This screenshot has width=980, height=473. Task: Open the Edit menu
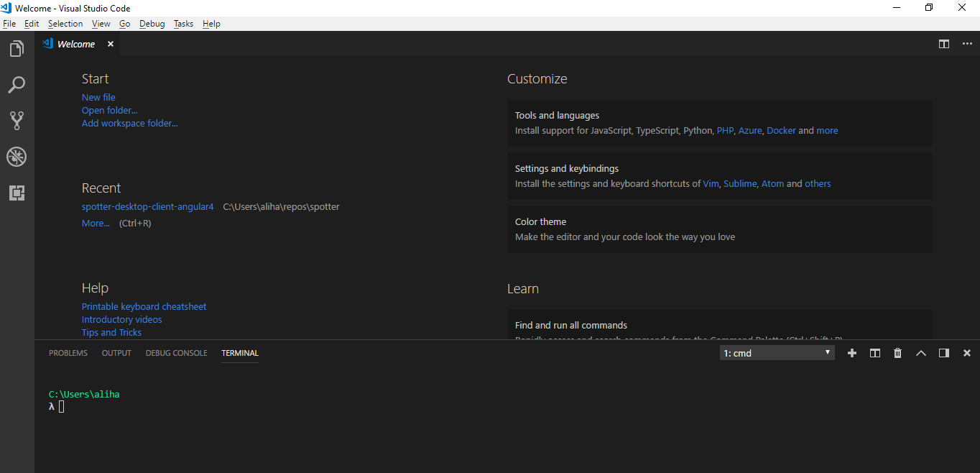(x=32, y=24)
